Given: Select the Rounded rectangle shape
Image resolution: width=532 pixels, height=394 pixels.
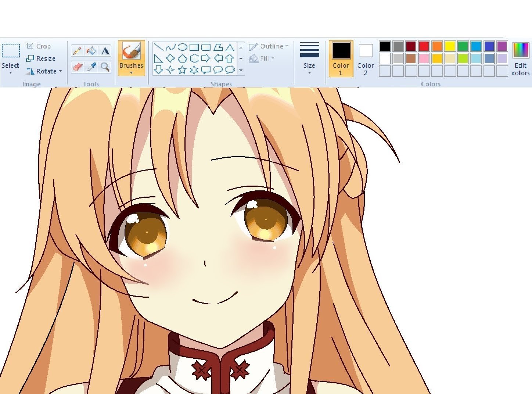Looking at the screenshot, I should pos(206,47).
